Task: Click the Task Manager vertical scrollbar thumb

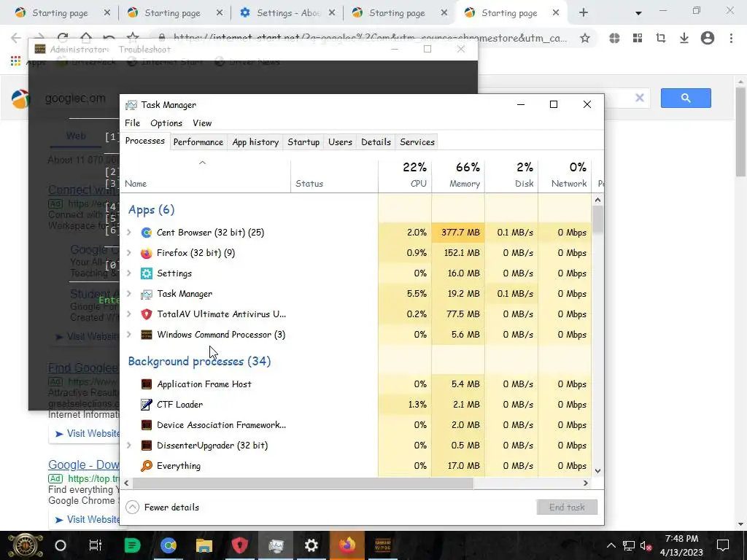Action: pyautogui.click(x=598, y=219)
